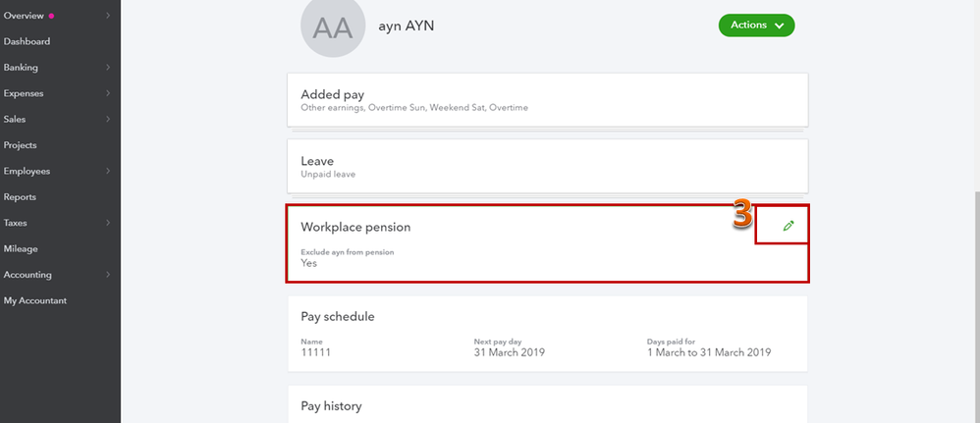Click the green pencil edit icon
This screenshot has height=423, width=980.
[789, 226]
